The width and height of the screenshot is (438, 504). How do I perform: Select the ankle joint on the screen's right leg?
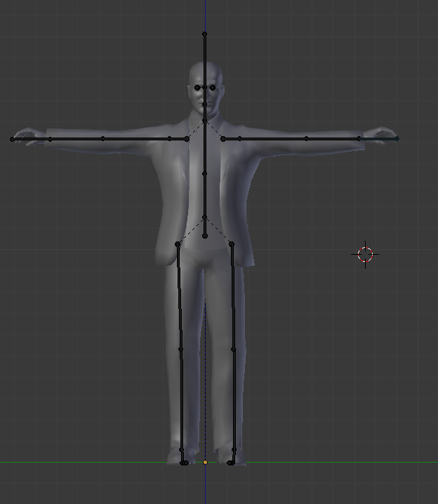234,450
